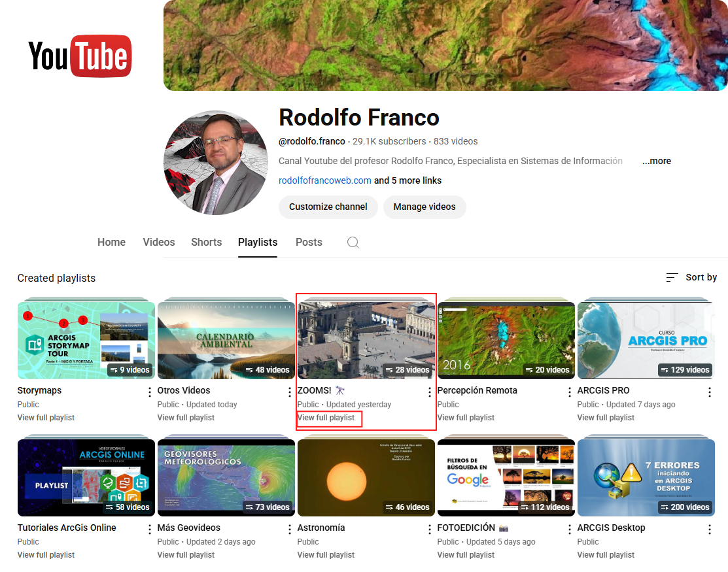Open three-dot menu for Más Geovideos playlist
Screen dimensions: 728x572
(x=290, y=530)
